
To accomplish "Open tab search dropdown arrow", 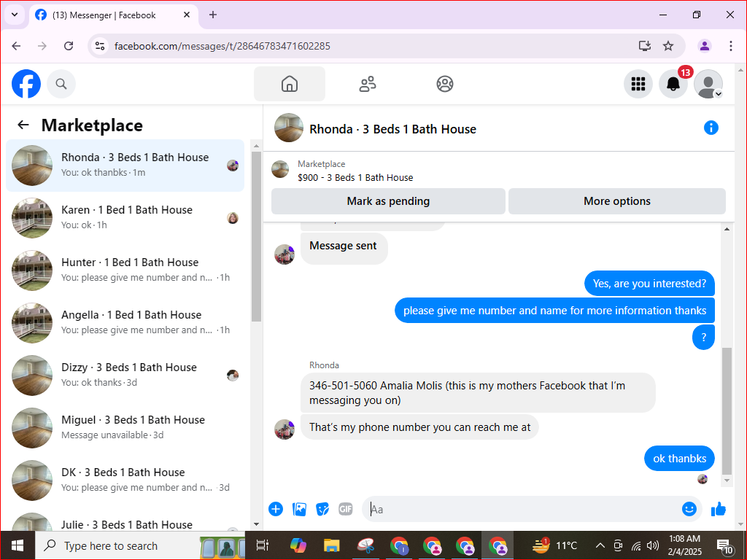I will [15, 15].
